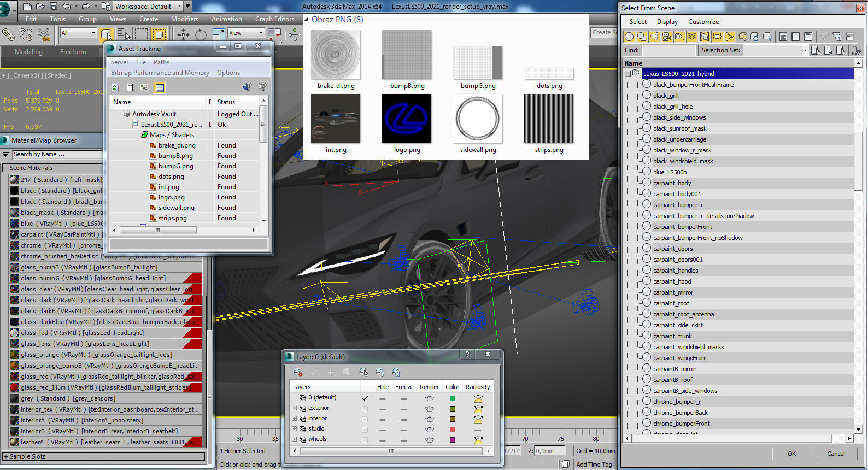Screen dimensions: 868x470
Task: Click Select Highlighted Objects and Layers icon
Action: coord(363,372)
